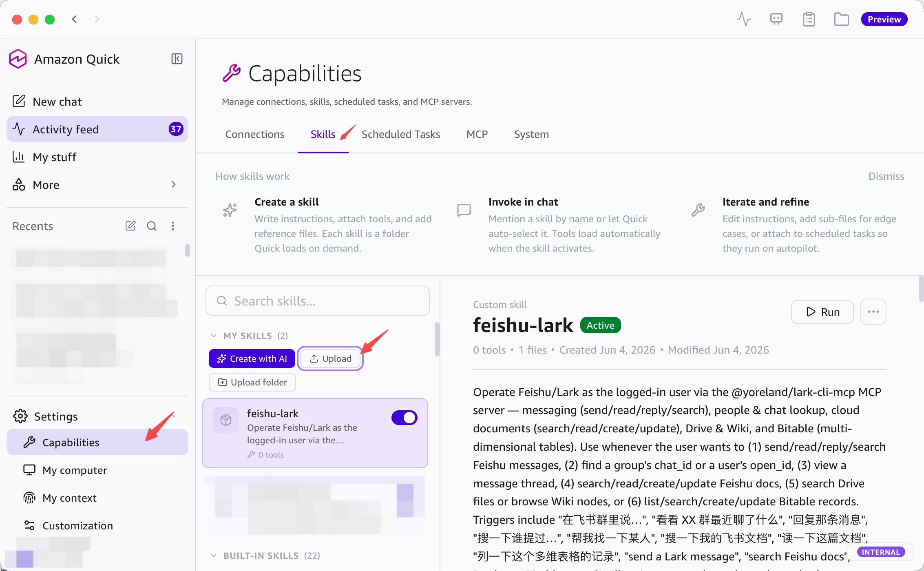This screenshot has height=571, width=924.
Task: Open feishu-lark more options menu
Action: pyautogui.click(x=873, y=312)
